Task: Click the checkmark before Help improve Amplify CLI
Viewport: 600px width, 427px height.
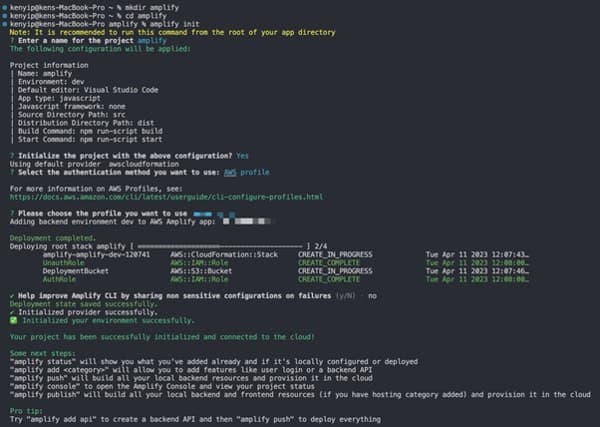Action: pos(12,296)
